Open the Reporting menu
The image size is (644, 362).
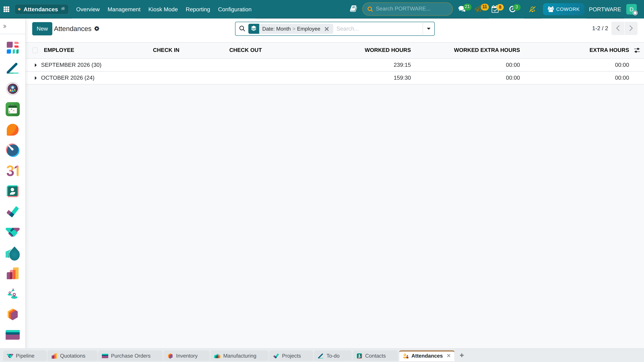click(x=198, y=9)
